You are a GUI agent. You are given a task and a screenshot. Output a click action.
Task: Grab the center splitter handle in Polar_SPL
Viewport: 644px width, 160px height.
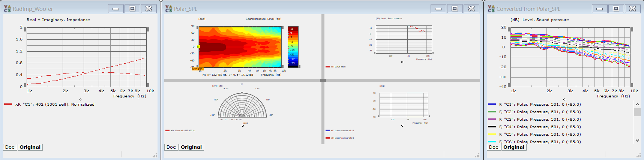323,80
